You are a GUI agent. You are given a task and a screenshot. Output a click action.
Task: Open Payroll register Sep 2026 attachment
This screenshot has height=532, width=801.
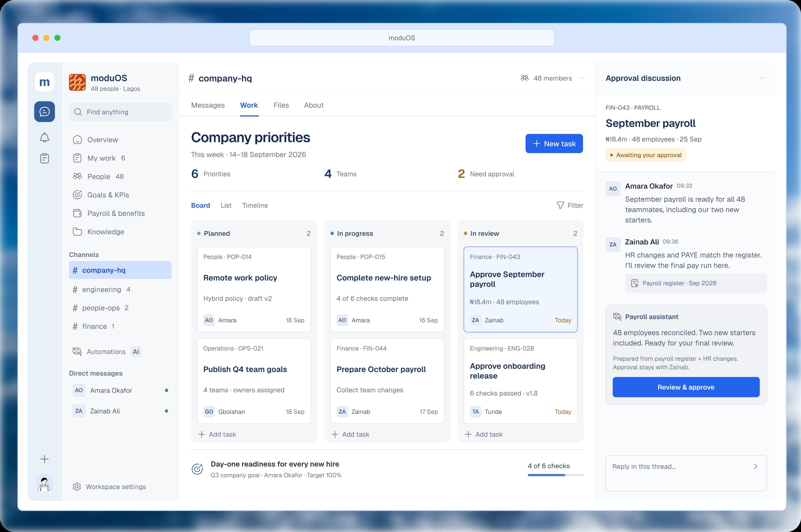click(696, 283)
